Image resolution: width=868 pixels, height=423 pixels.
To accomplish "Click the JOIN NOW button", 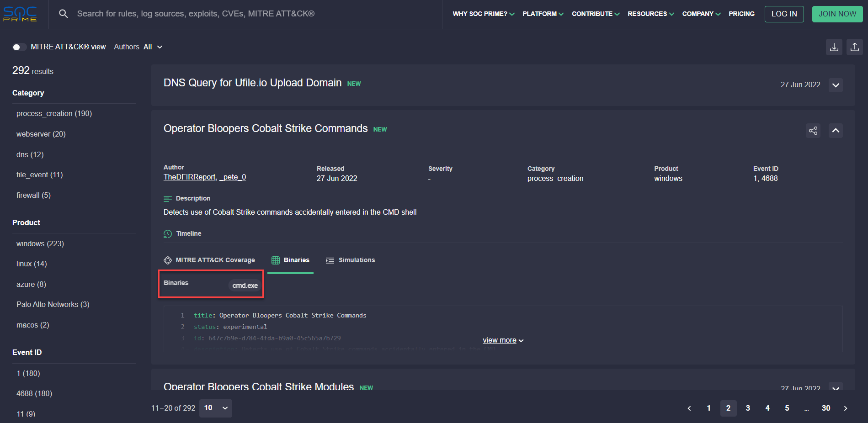I will point(837,14).
